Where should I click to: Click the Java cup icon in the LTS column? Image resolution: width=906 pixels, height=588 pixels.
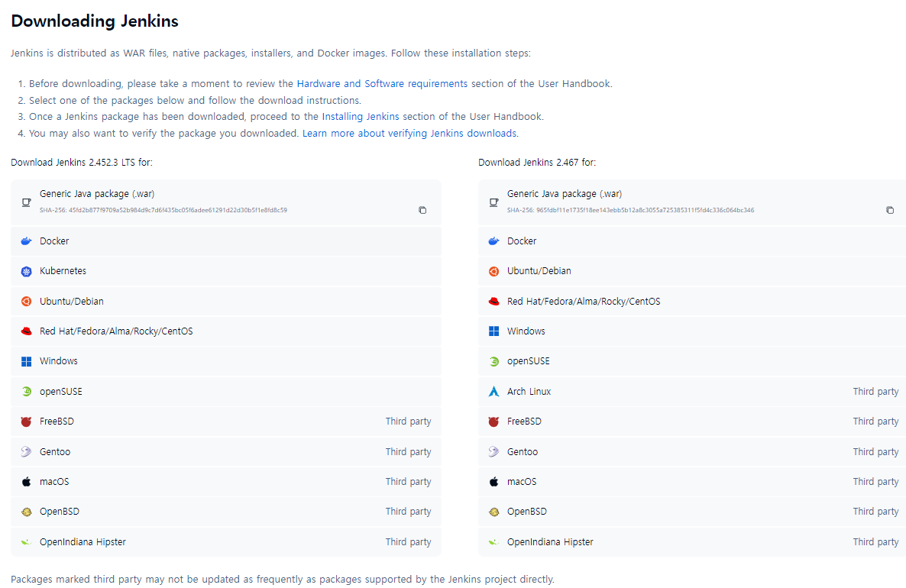(x=26, y=202)
